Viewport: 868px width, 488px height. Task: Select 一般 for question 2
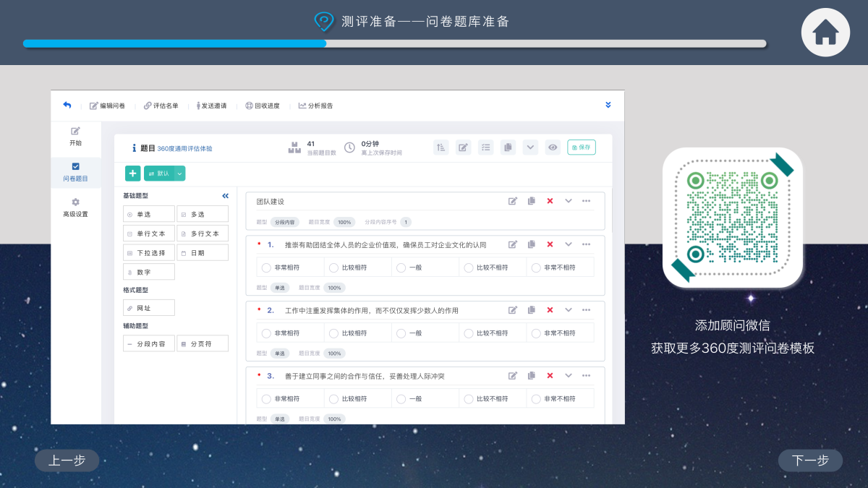[x=401, y=333]
